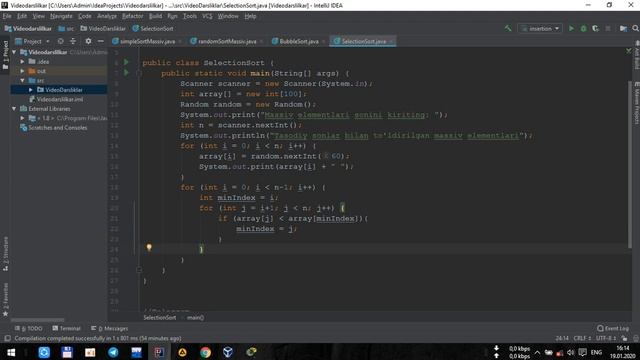Expand the out folder

22,71
